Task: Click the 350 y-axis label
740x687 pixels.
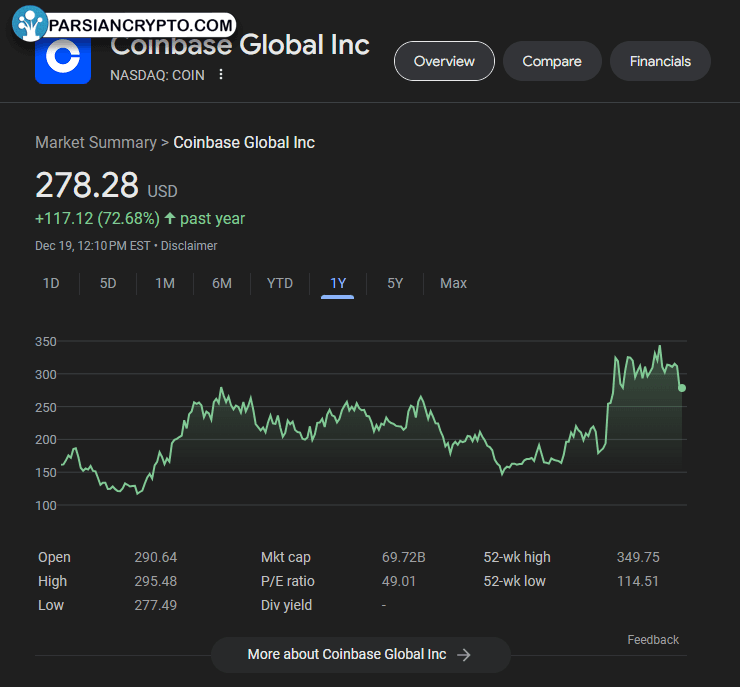Action: click(46, 342)
